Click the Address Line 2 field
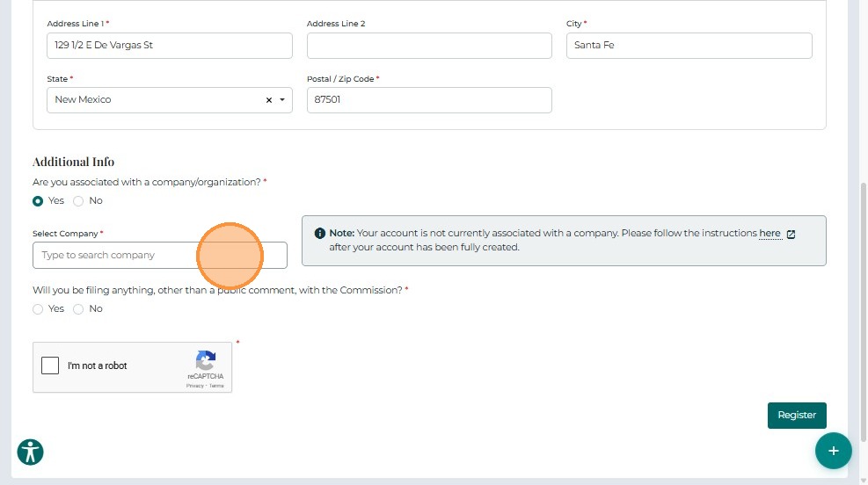Image resolution: width=868 pixels, height=485 pixels. 429,46
